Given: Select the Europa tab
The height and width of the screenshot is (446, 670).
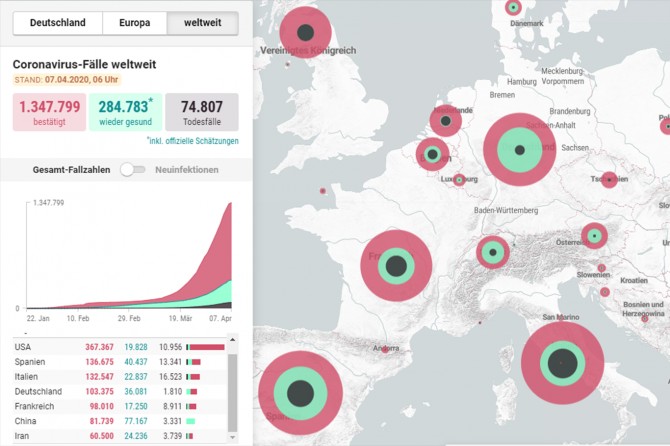Looking at the screenshot, I should pyautogui.click(x=135, y=23).
